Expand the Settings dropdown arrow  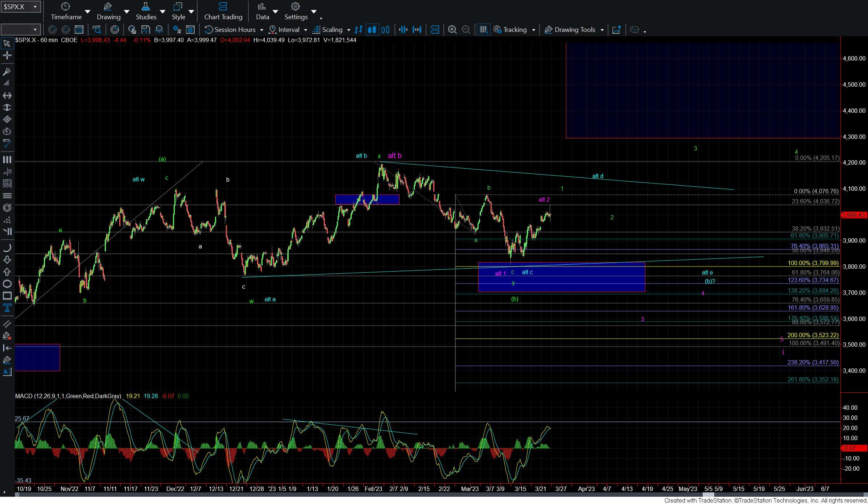pos(314,12)
